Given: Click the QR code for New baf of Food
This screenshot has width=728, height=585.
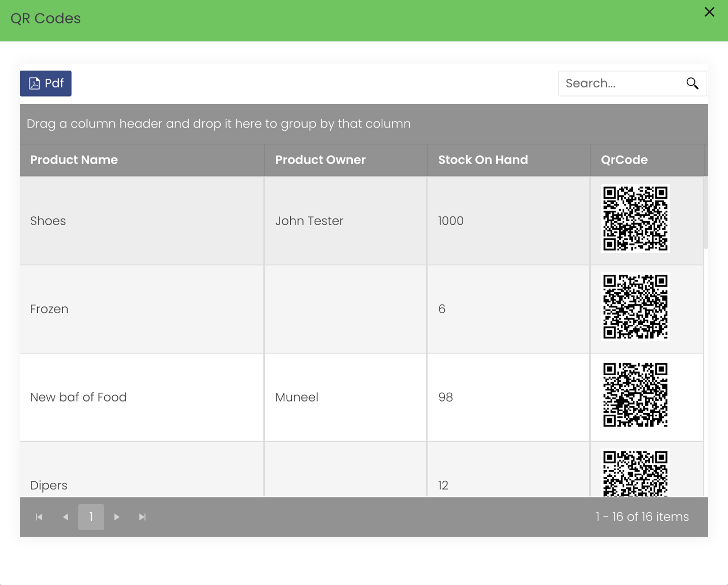Looking at the screenshot, I should (634, 395).
